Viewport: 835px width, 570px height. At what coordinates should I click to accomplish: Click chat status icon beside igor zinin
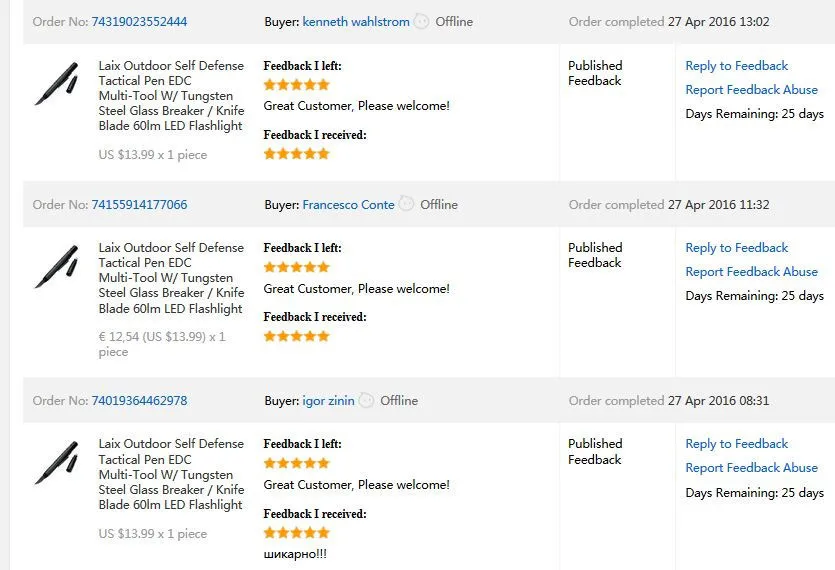coord(366,400)
